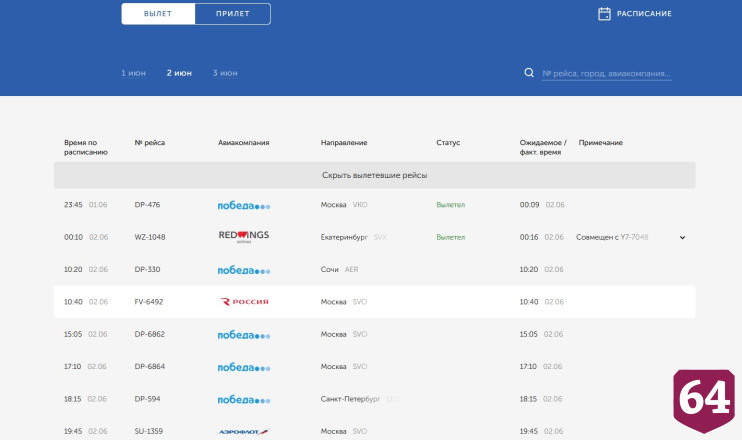The width and height of the screenshot is (742, 440).
Task: Click the Red Wings airline logo
Action: (x=244, y=237)
